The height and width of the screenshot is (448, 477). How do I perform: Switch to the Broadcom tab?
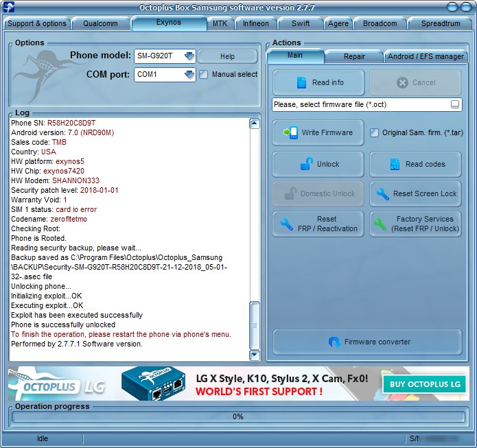pyautogui.click(x=380, y=23)
